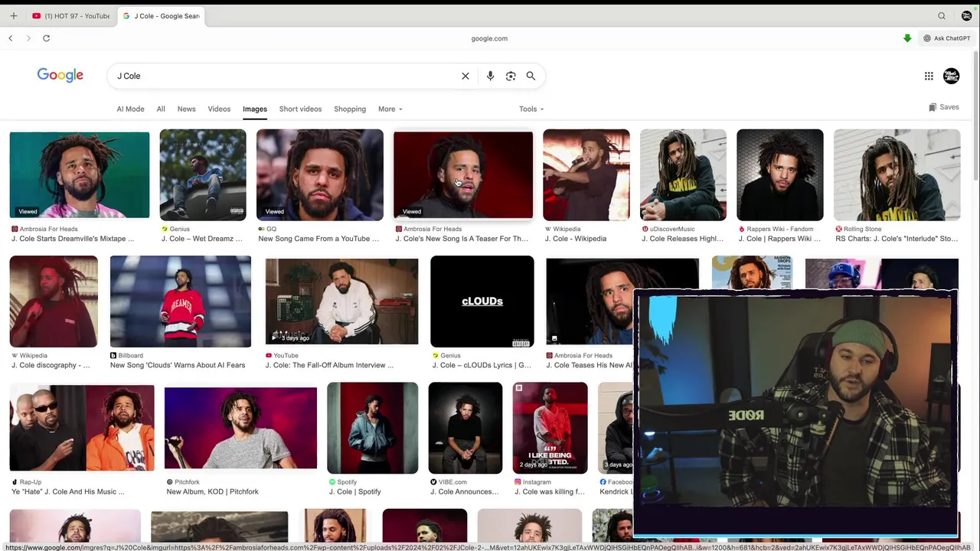Open the Rolling Stone RS Charts thumbnail
The width and height of the screenshot is (980, 551).
pyautogui.click(x=897, y=175)
